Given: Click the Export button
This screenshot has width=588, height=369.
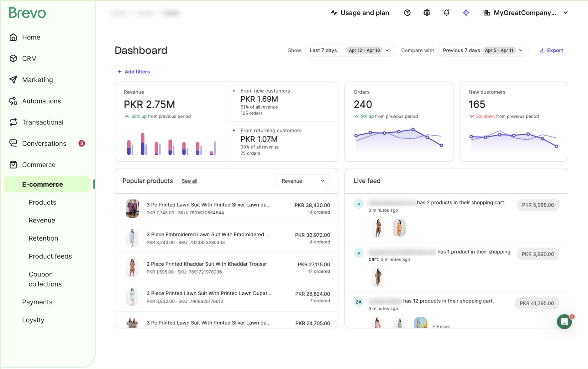Looking at the screenshot, I should [x=551, y=50].
